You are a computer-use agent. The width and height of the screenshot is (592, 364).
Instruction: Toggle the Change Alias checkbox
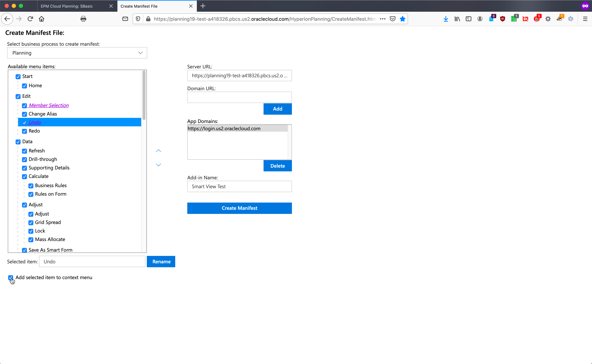click(24, 114)
